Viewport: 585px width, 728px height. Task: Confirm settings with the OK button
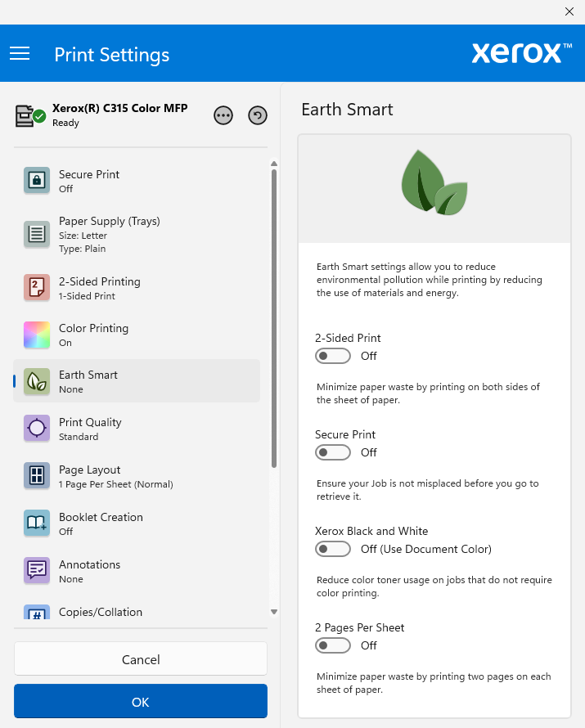141,701
